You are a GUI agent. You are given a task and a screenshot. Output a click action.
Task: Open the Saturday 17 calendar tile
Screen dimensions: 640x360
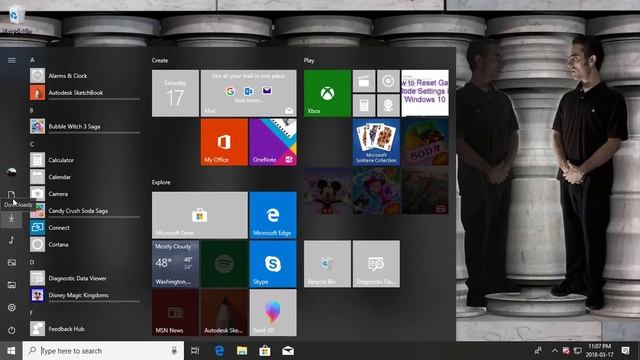coord(176,93)
